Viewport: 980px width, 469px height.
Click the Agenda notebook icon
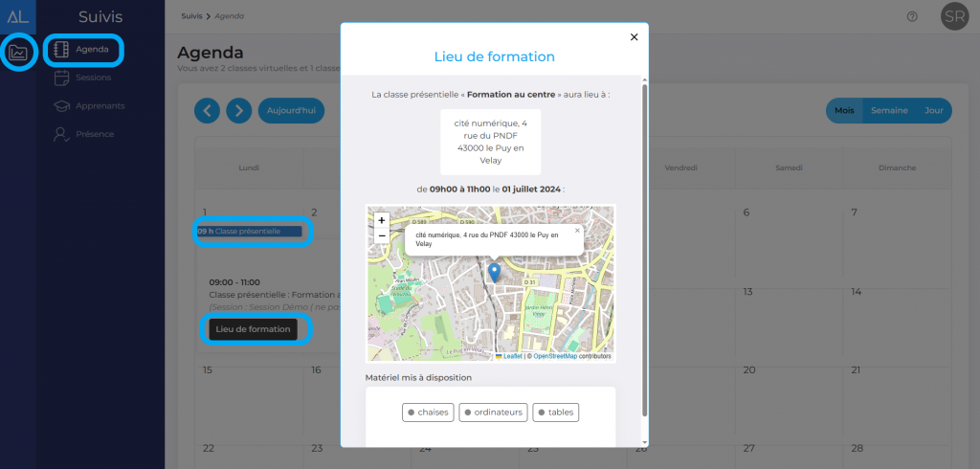pyautogui.click(x=61, y=49)
